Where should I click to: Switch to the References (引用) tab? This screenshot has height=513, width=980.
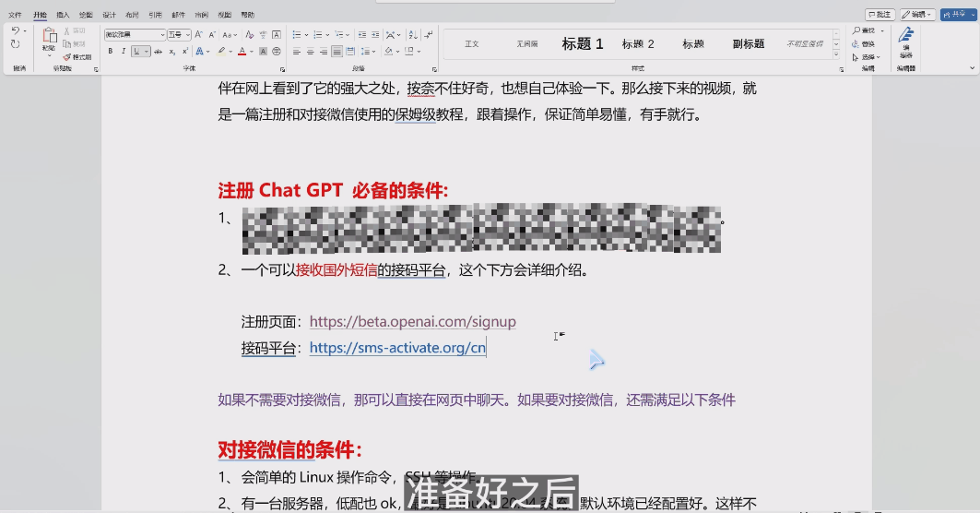pyautogui.click(x=155, y=15)
